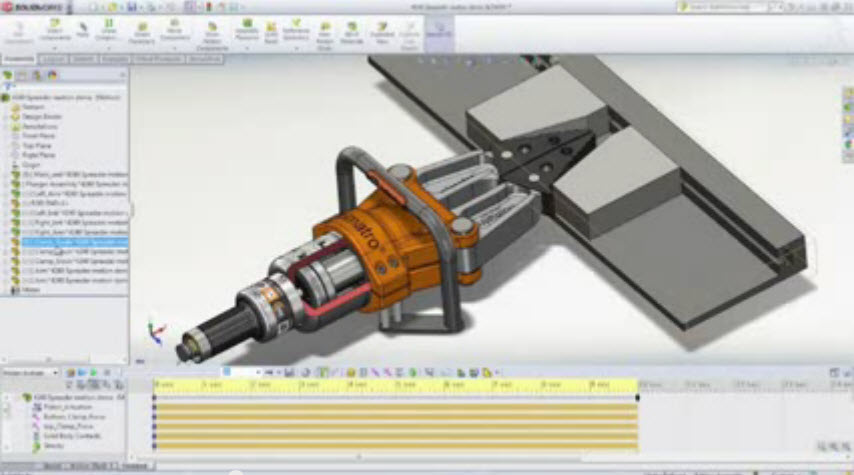
Task: Select the Move Component tool
Action: pyautogui.click(x=174, y=31)
